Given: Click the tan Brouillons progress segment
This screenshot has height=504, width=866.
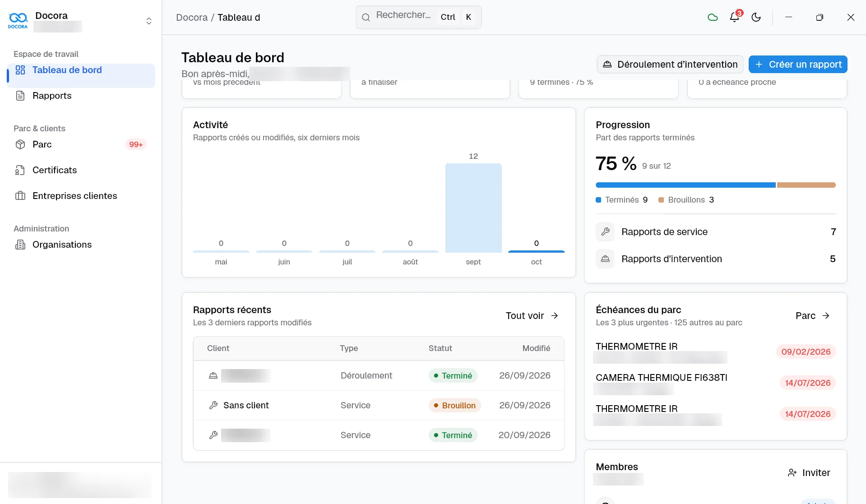Looking at the screenshot, I should (806, 185).
